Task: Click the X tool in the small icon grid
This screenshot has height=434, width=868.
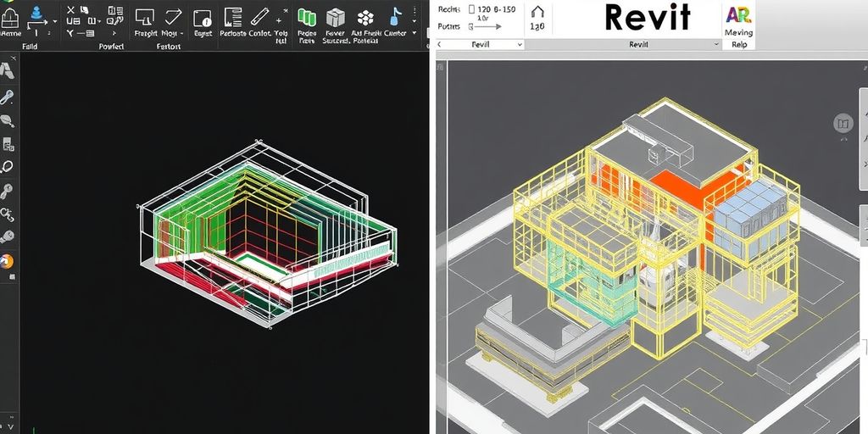Action: (70, 10)
